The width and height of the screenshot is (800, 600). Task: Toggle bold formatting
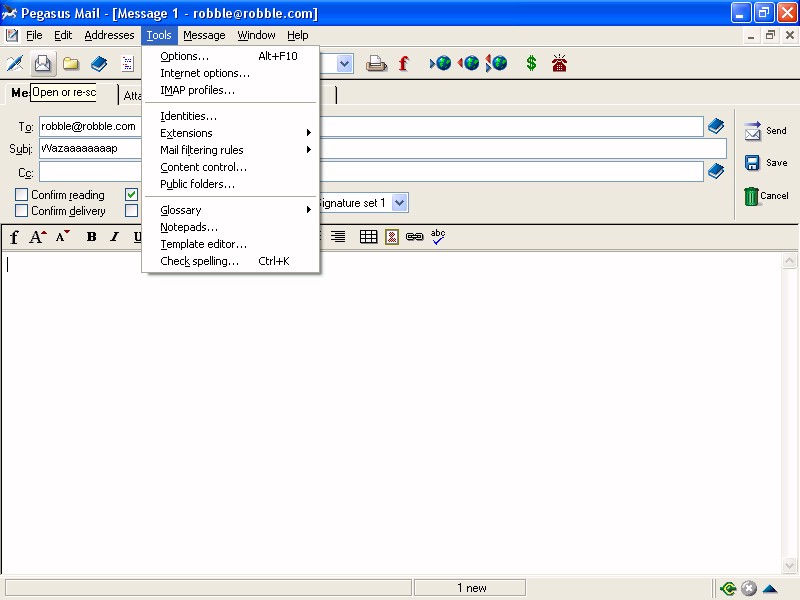91,237
